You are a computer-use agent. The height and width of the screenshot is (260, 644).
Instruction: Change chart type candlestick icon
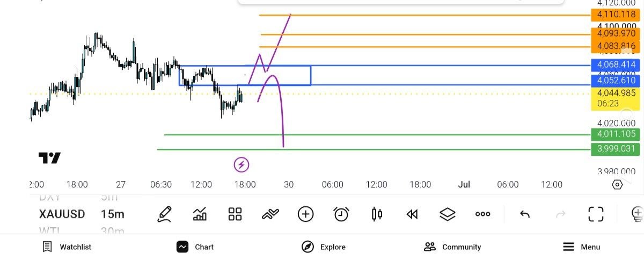pyautogui.click(x=377, y=214)
